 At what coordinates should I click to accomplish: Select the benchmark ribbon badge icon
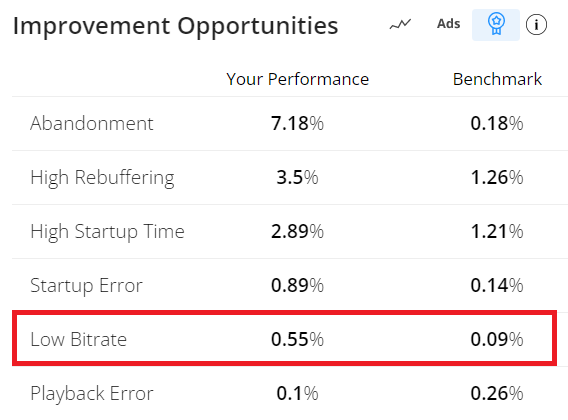point(496,25)
